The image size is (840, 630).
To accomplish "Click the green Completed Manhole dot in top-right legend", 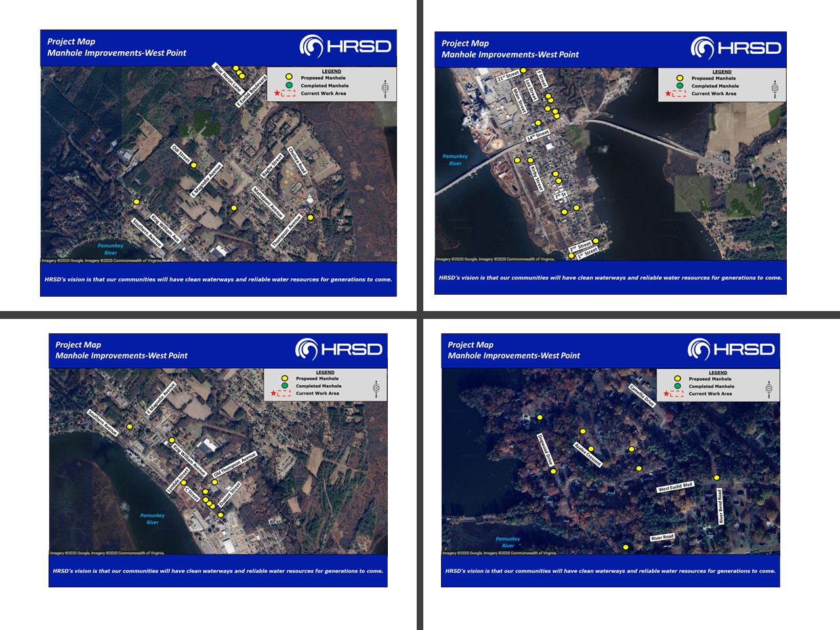I will pyautogui.click(x=679, y=86).
